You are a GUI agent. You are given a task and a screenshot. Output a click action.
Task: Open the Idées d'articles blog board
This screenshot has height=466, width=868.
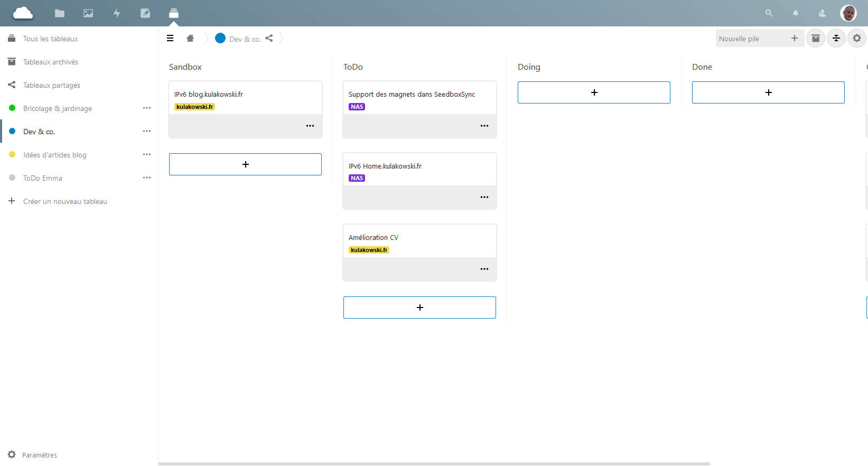coord(55,155)
